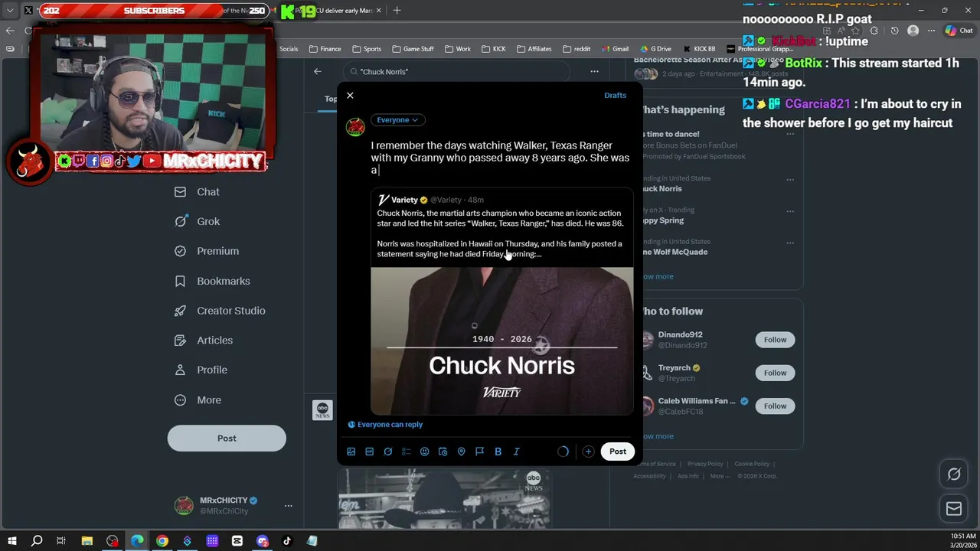
Task: Follow Caleb Williams Fan account
Action: pos(775,406)
